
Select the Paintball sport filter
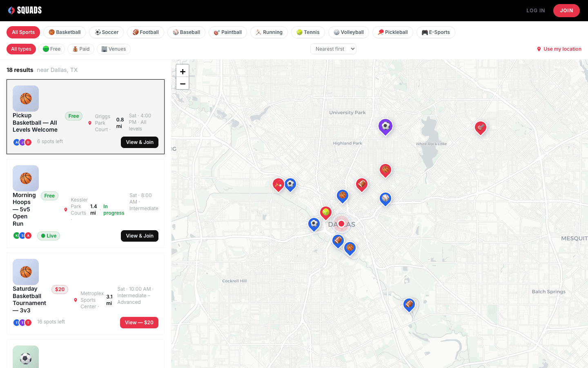[227, 32]
